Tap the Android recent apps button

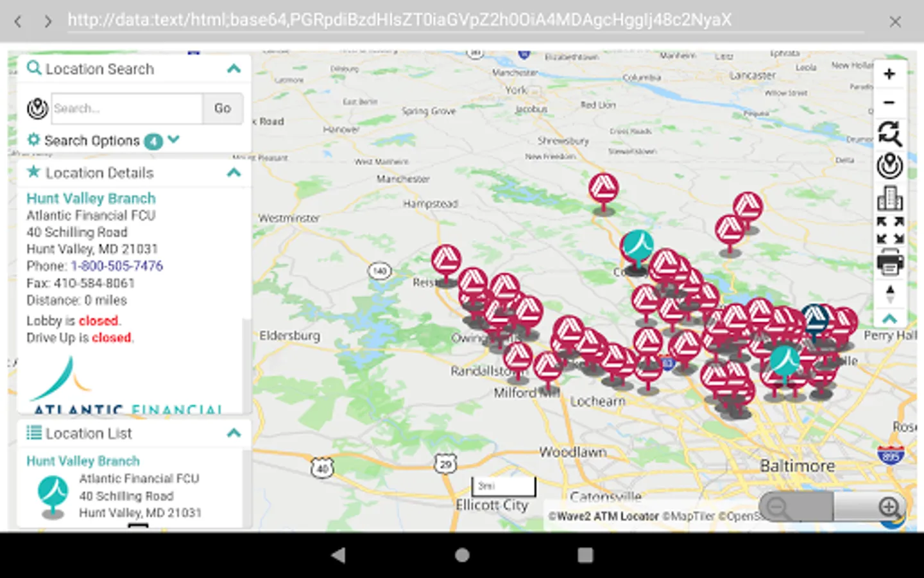[585, 555]
